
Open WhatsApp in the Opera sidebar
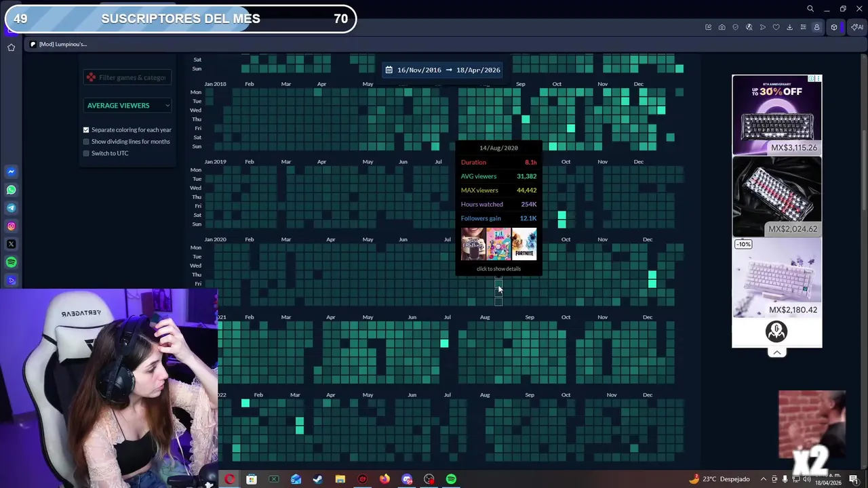11,190
